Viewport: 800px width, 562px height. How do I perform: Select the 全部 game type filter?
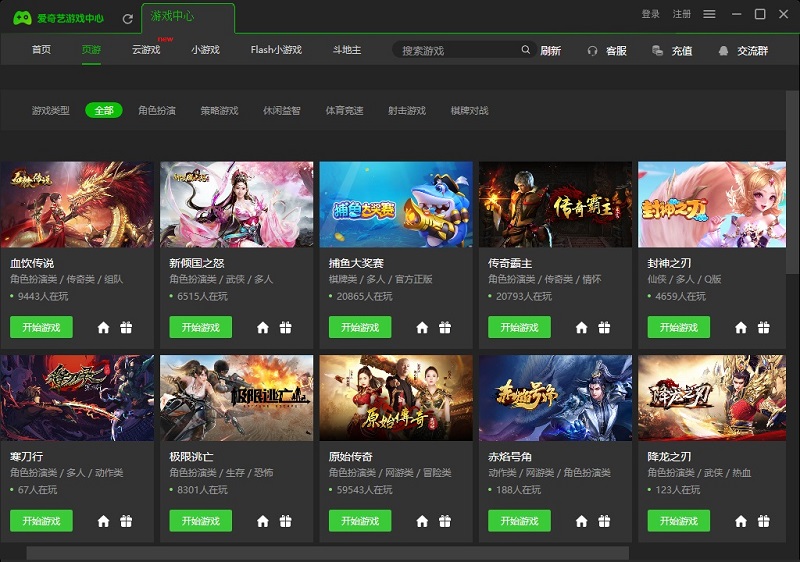point(104,110)
